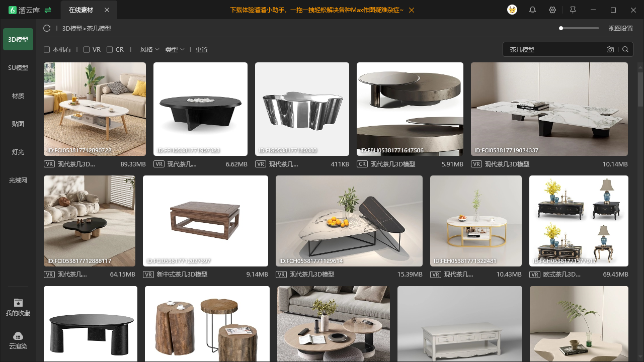644x362 pixels.
Task: Refresh the model list
Action: (x=47, y=28)
